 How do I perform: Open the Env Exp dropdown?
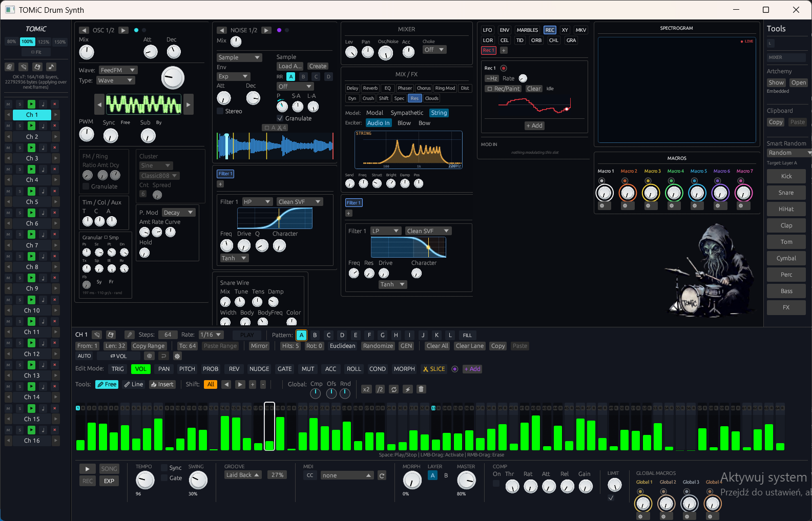[233, 76]
